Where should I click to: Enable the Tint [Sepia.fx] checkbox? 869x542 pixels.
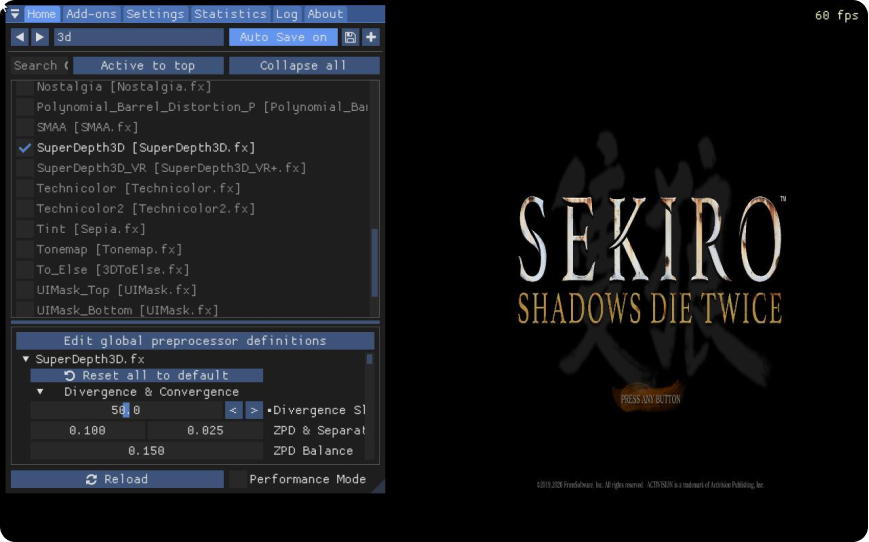tap(24, 229)
